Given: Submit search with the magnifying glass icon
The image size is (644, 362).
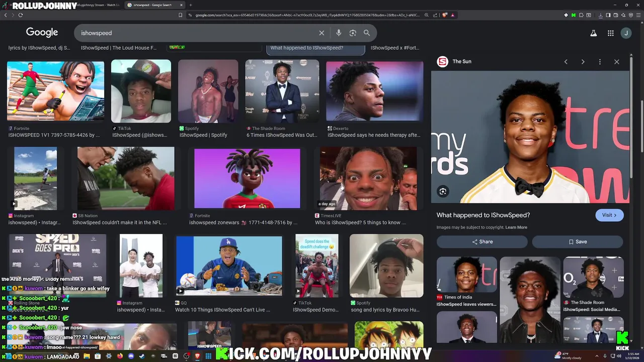Looking at the screenshot, I should pos(367,33).
